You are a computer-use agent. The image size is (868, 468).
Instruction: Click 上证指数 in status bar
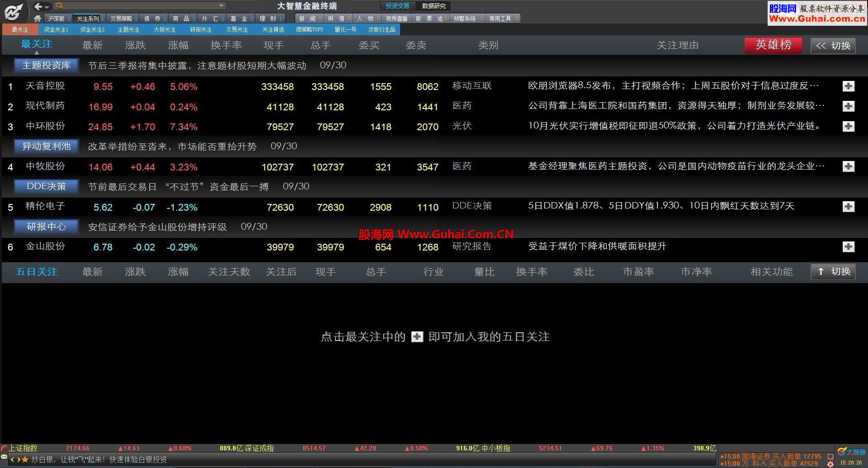tap(24, 449)
